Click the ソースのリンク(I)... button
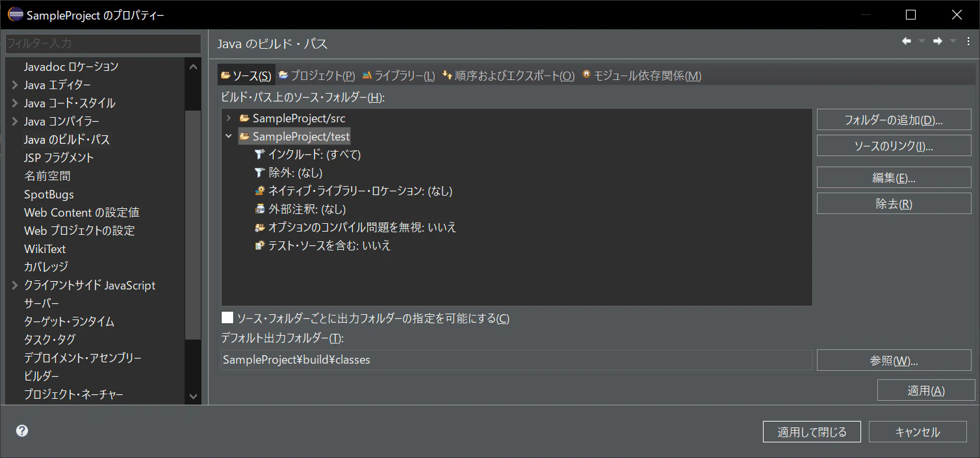Image resolution: width=980 pixels, height=458 pixels. (x=894, y=146)
